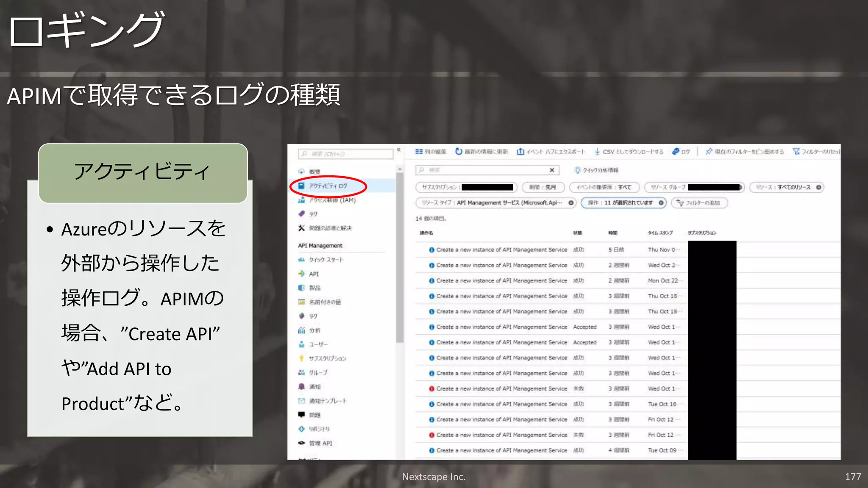Open the 問題 issues speech-bubble icon
This screenshot has width=868, height=488.
[301, 415]
